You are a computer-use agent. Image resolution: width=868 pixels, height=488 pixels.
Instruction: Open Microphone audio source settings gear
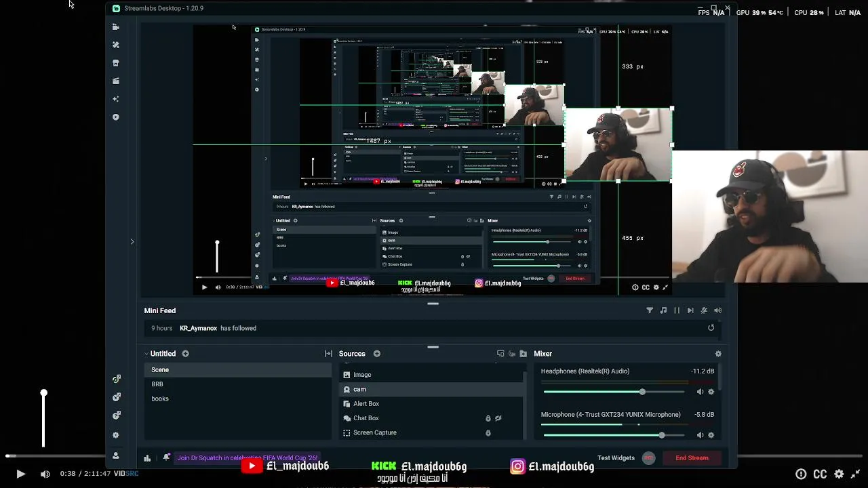(x=711, y=435)
